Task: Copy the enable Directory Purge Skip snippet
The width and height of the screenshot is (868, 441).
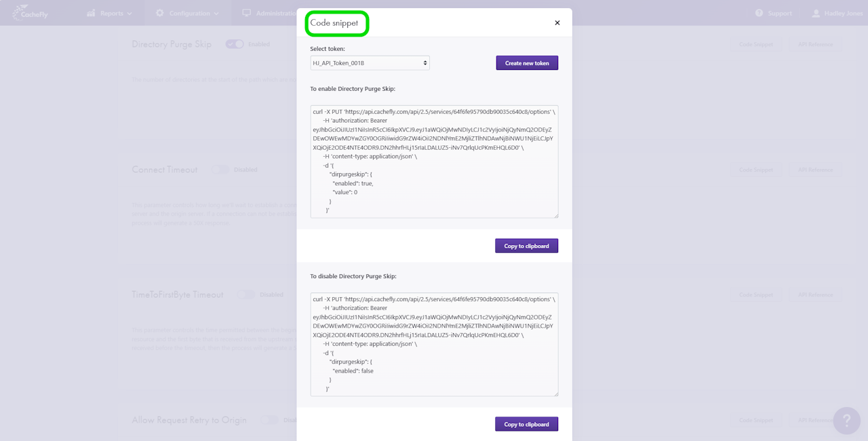Action: [526, 246]
